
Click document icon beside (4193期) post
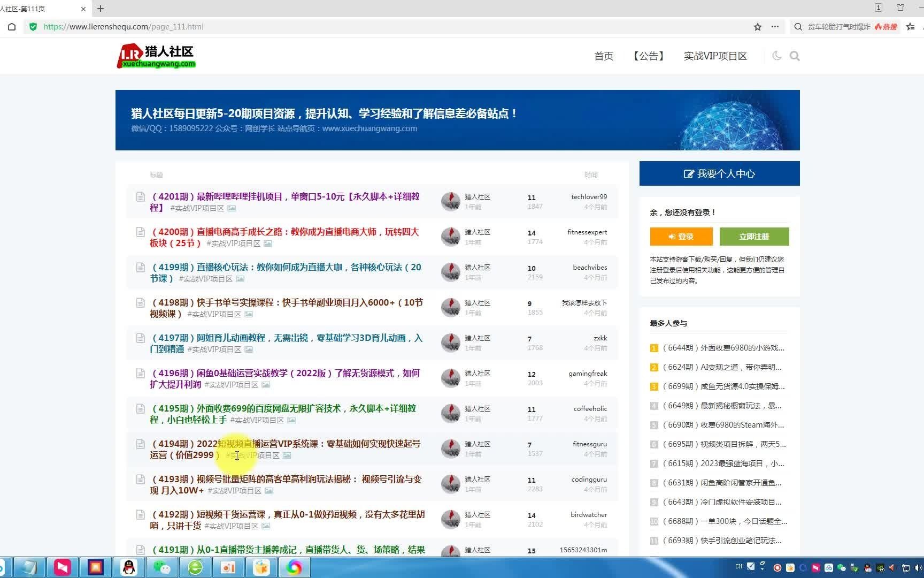click(140, 480)
